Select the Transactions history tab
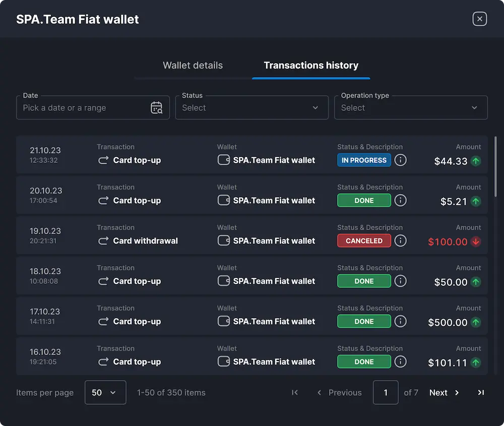 click(x=310, y=65)
